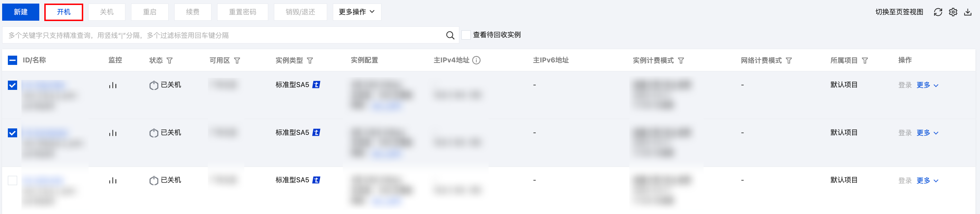Switch view via 切换至页签视图
The image size is (980, 214).
899,12
